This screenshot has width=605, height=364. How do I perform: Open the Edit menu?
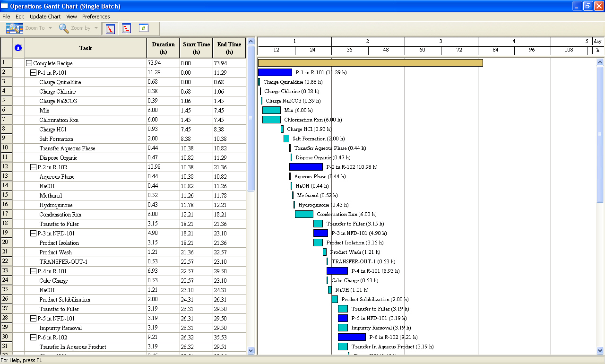[20, 17]
